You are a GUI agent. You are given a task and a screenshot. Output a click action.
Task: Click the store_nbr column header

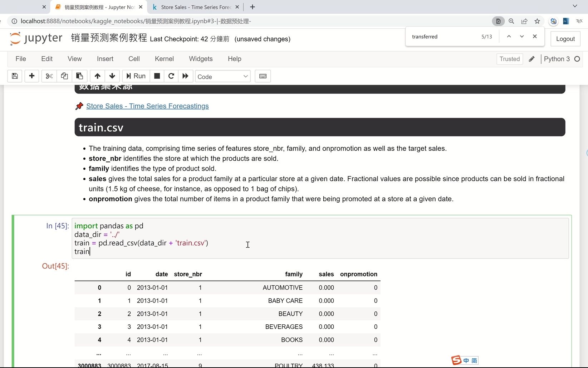click(x=188, y=274)
